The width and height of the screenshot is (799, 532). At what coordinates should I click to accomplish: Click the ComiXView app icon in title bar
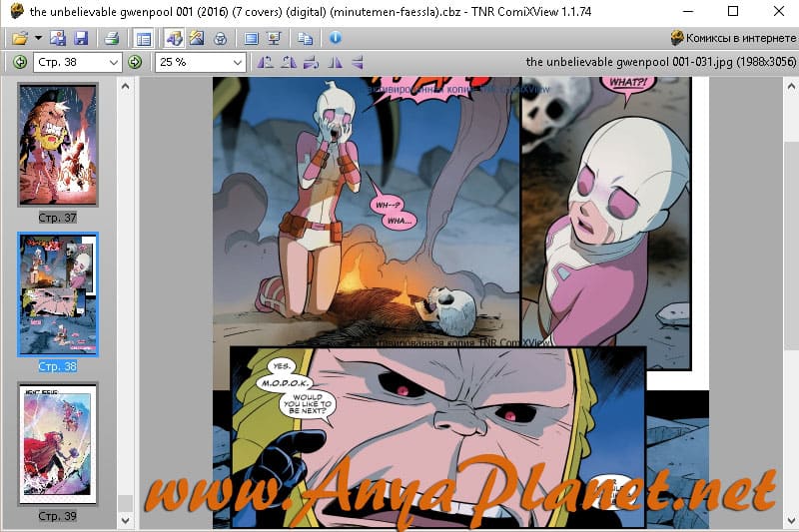pos(16,11)
